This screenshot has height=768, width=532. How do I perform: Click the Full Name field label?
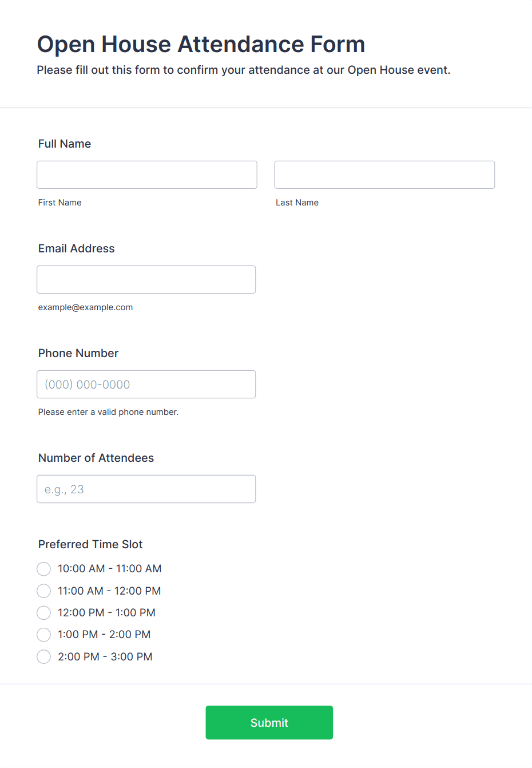[x=65, y=144]
